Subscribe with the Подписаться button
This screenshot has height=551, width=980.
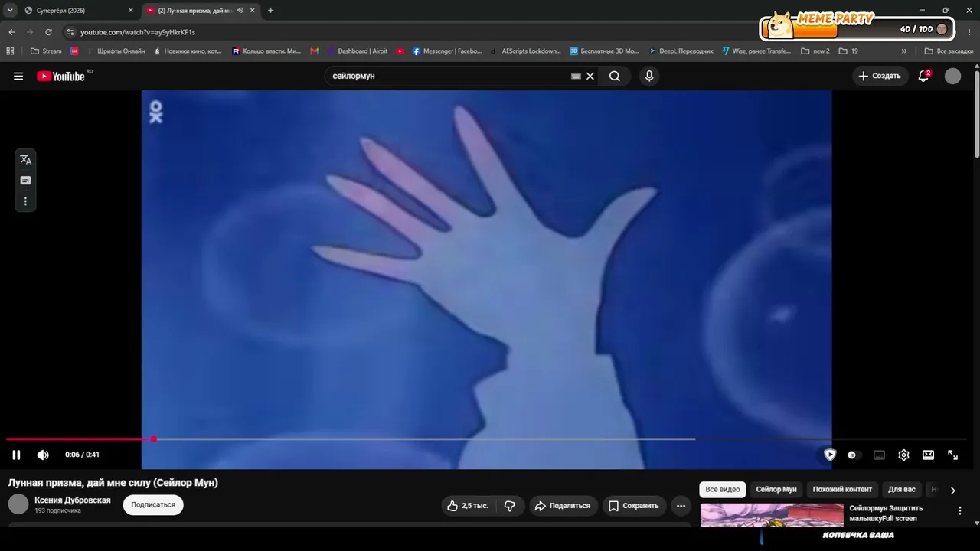[153, 505]
